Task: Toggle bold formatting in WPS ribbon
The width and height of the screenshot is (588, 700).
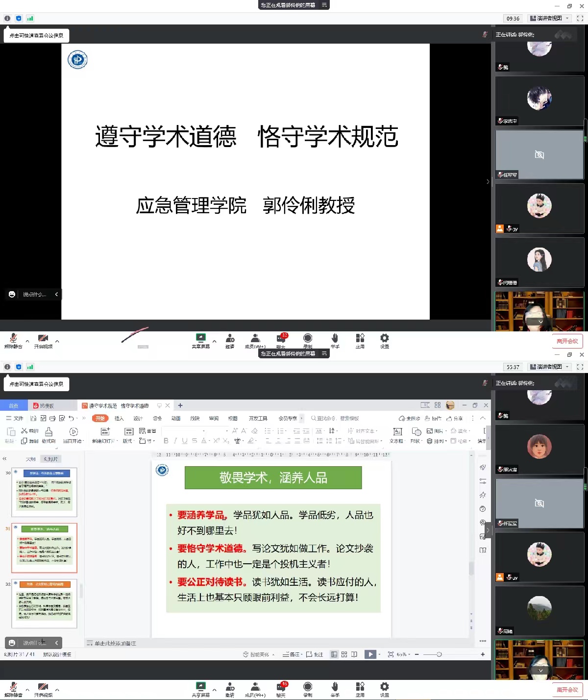Action: (166, 441)
